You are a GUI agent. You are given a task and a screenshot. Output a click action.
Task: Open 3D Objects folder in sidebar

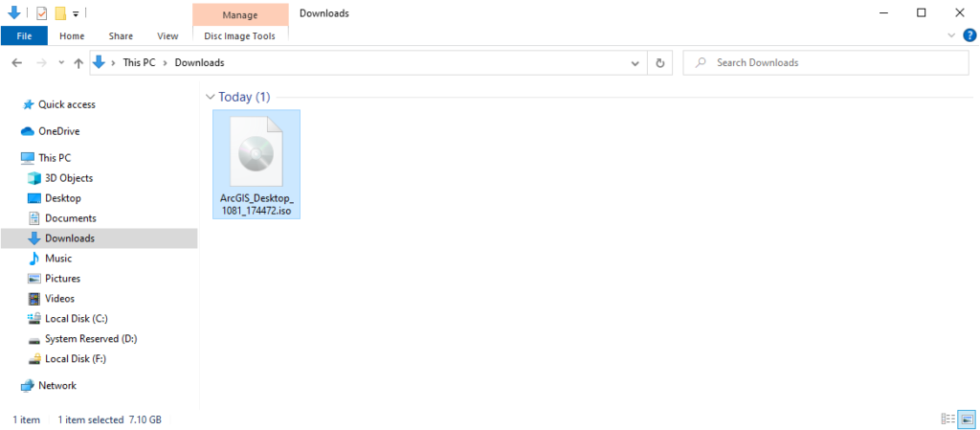pyautogui.click(x=69, y=178)
